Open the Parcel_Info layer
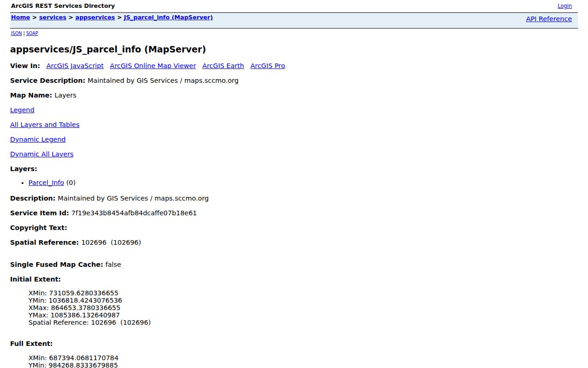 [x=46, y=183]
